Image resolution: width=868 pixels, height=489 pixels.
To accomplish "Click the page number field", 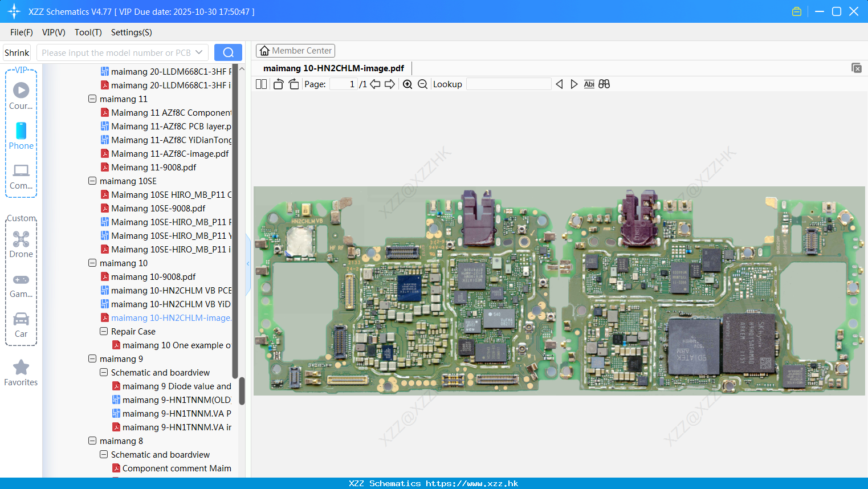I will tap(344, 84).
